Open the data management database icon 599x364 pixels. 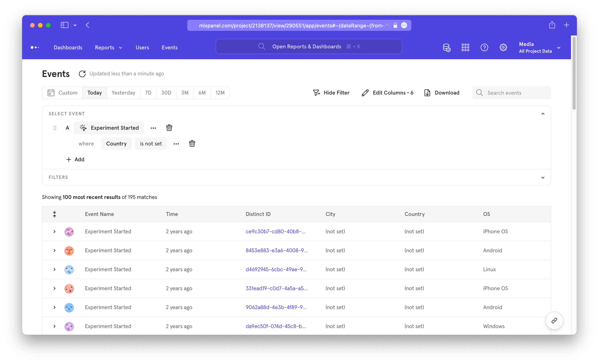tap(446, 47)
